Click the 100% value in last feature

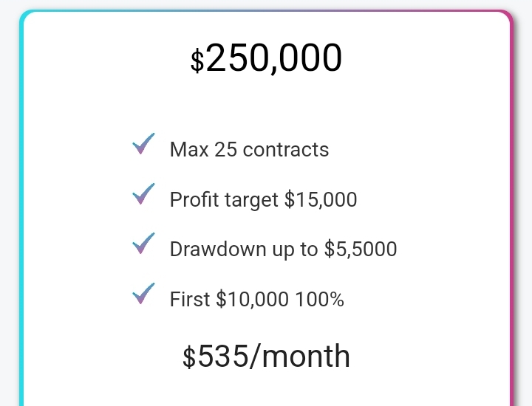tap(319, 300)
